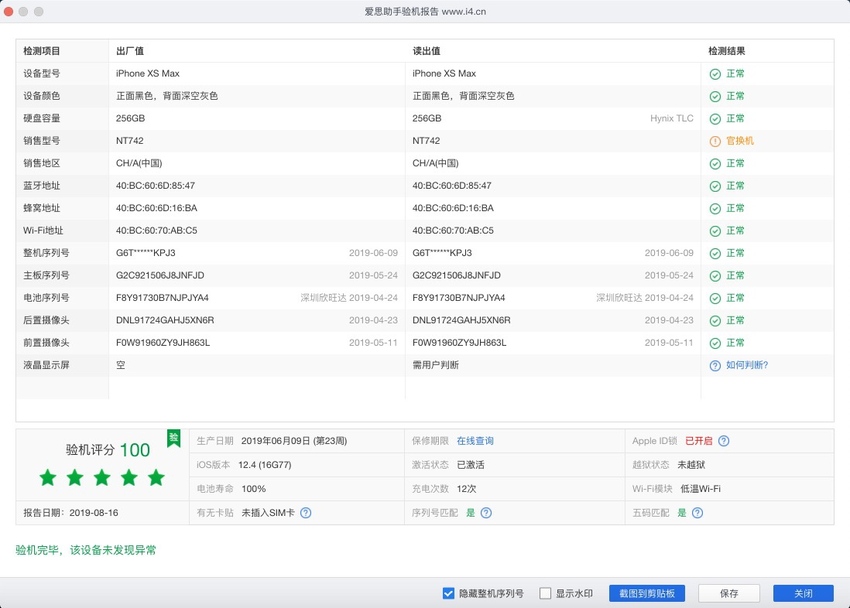This screenshot has height=608, width=850.
Task: Click the iOS version 12.4 (16G77) value
Action: (265, 465)
